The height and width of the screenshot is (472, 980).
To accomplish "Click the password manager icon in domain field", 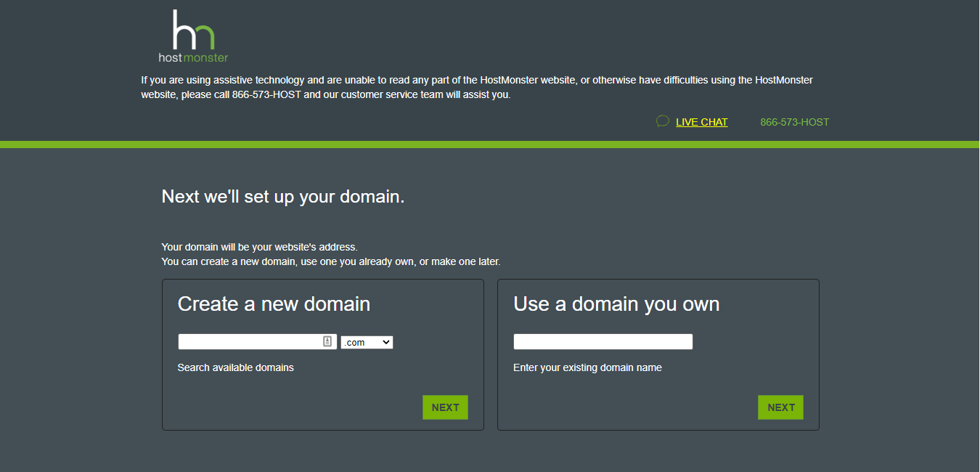I will coord(327,341).
